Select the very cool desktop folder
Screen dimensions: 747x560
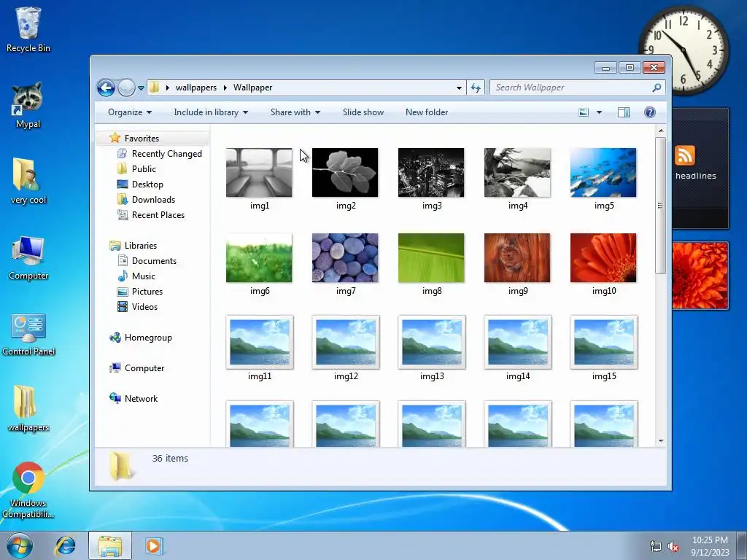28,181
